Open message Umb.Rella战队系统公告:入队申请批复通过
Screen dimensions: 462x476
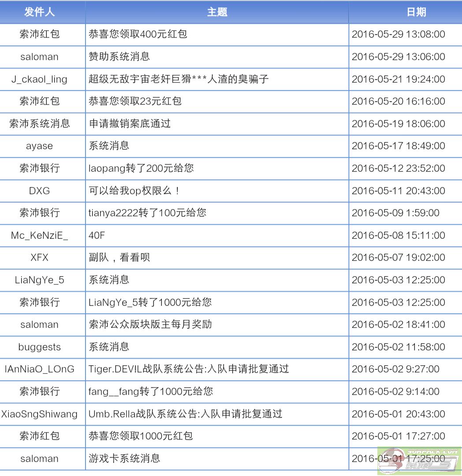coord(185,414)
